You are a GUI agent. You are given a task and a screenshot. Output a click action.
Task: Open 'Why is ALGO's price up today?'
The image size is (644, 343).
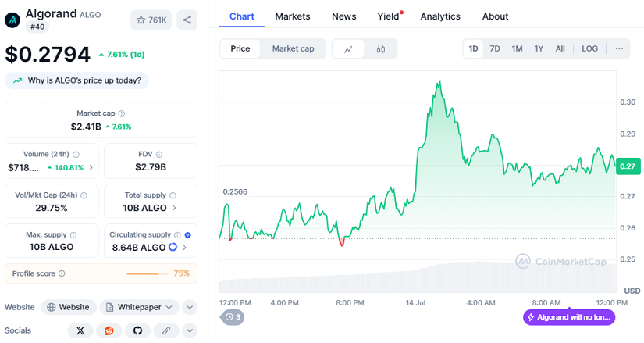pos(76,80)
